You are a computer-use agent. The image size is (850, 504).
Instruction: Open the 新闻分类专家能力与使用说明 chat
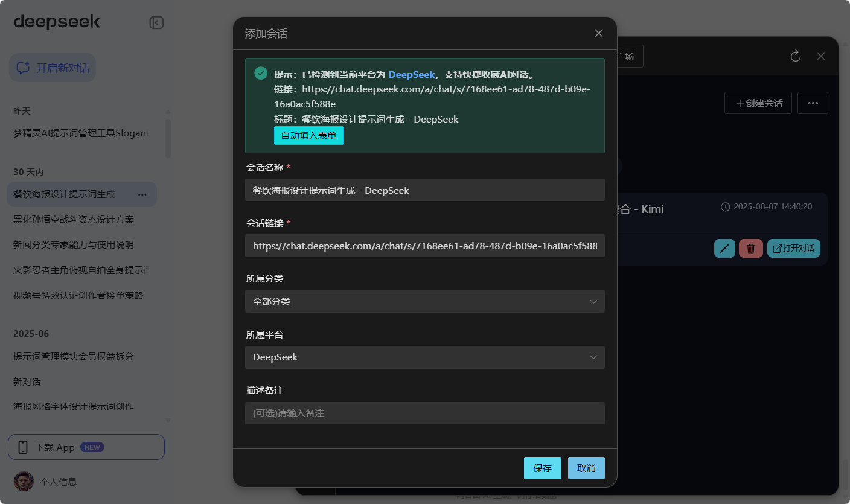click(74, 245)
